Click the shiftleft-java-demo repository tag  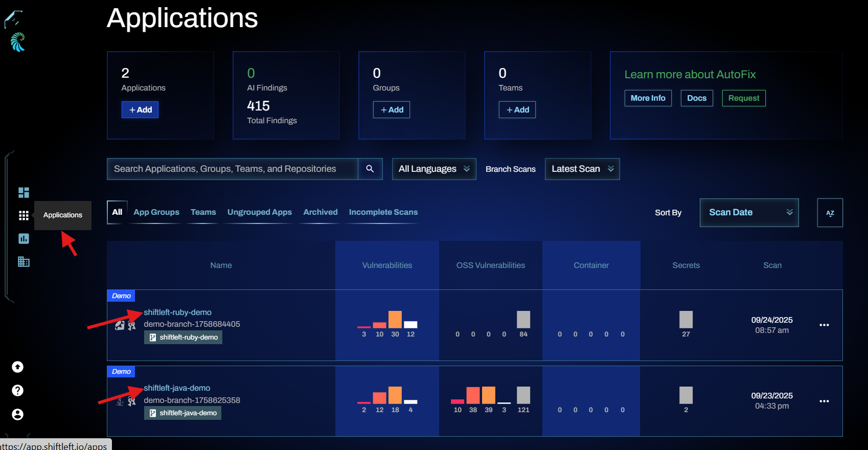[x=182, y=413]
